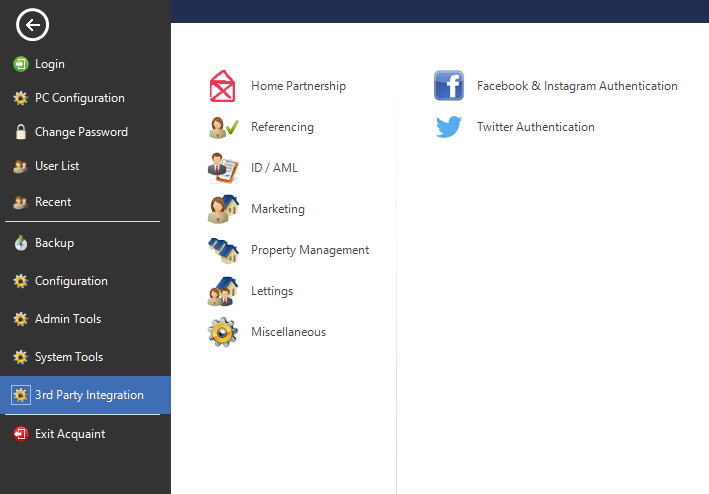The width and height of the screenshot is (709, 494).
Task: Click the Home Partnership envelope icon
Action: pyautogui.click(x=223, y=86)
